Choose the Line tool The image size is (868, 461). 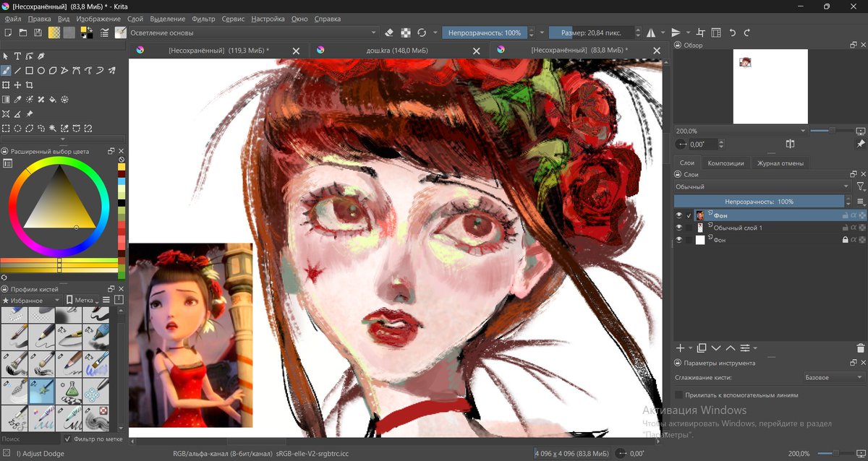(x=17, y=71)
